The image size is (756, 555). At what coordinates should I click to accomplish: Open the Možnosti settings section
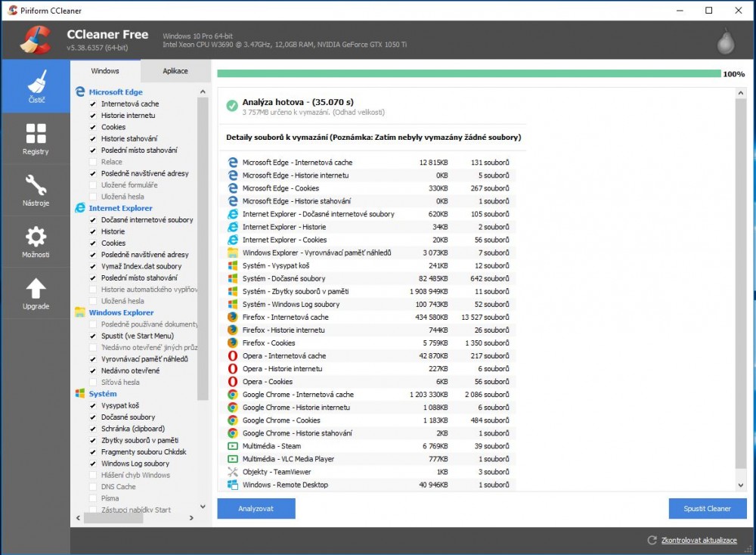pyautogui.click(x=36, y=241)
